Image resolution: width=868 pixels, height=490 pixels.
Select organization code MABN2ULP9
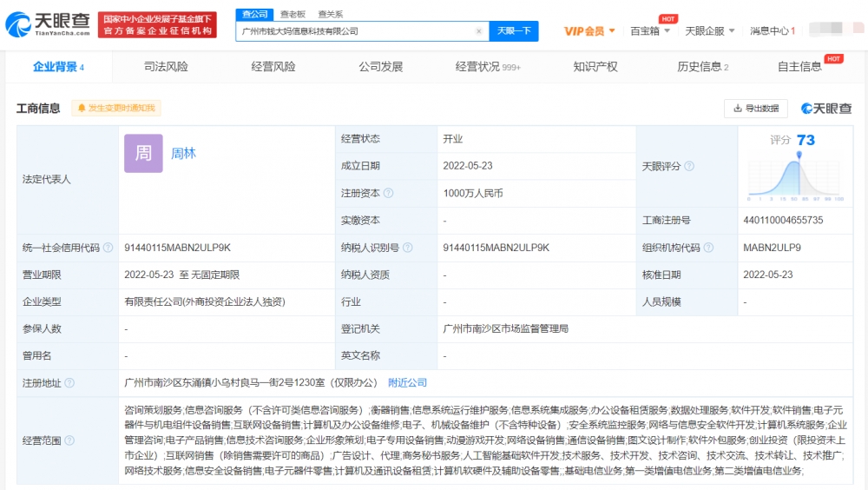pos(772,248)
